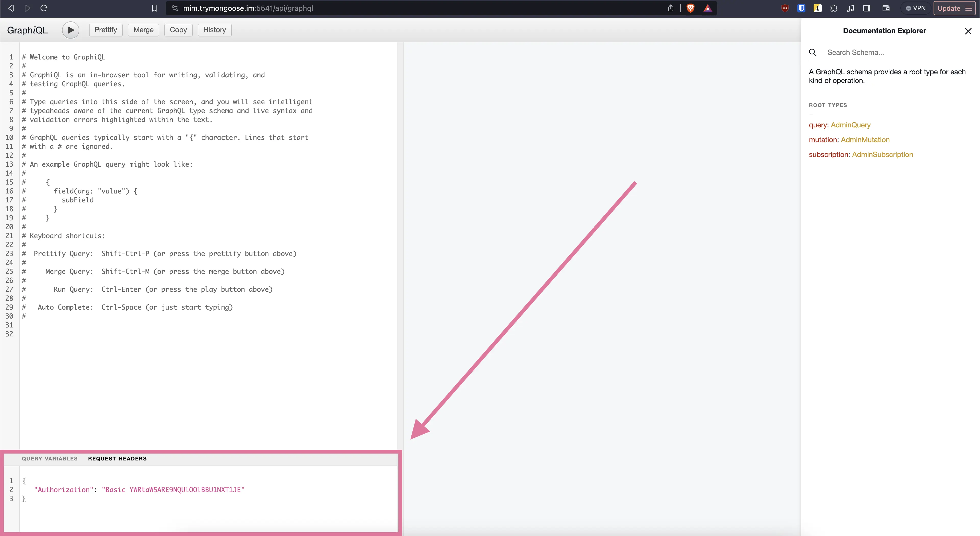Screen dimensions: 980x536
Task: Click the address bar URL
Action: click(248, 8)
